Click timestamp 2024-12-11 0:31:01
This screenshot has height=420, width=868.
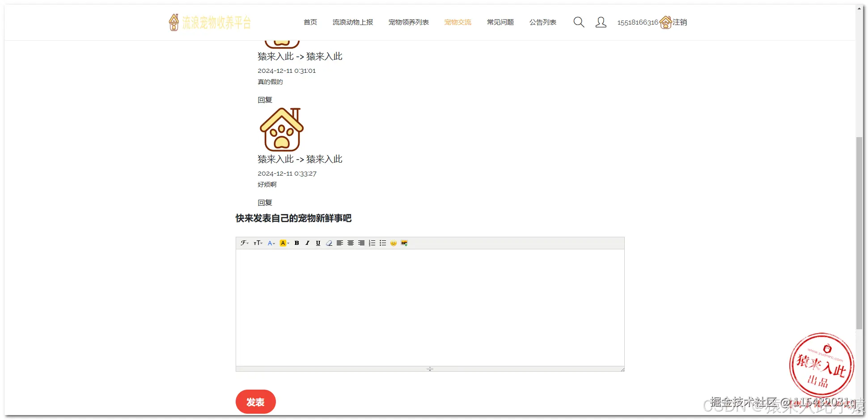(x=287, y=71)
